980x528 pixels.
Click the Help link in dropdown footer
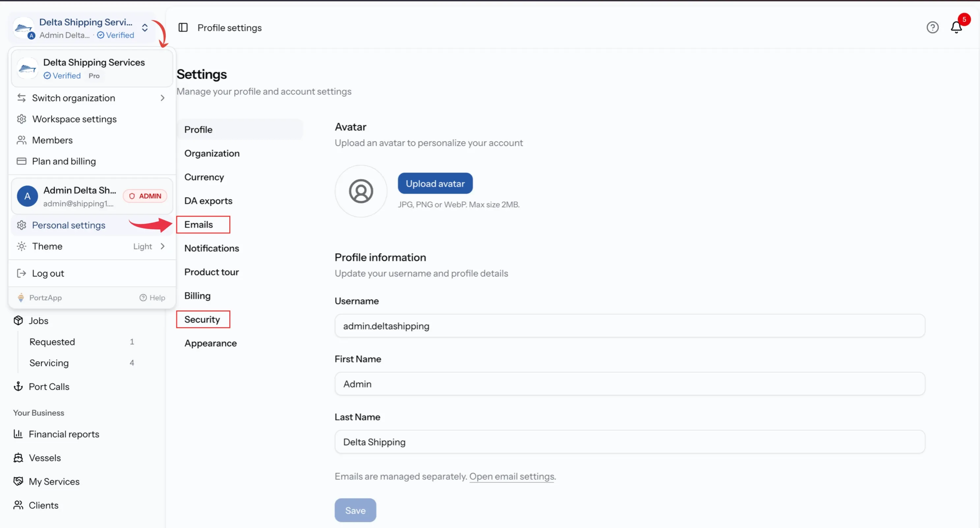tap(152, 298)
